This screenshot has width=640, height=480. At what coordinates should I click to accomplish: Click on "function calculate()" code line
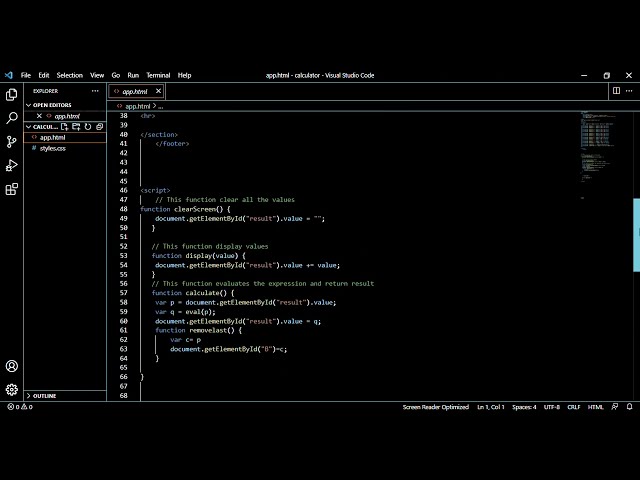[193, 293]
